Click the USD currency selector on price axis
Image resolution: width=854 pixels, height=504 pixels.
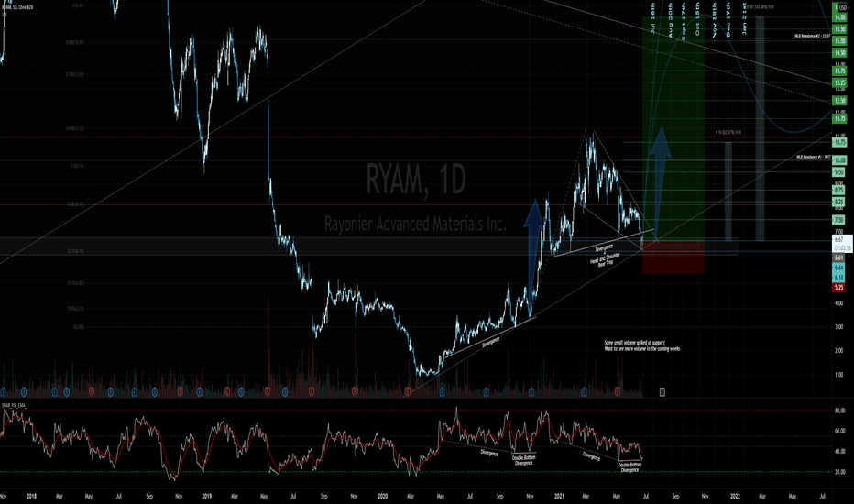point(842,8)
